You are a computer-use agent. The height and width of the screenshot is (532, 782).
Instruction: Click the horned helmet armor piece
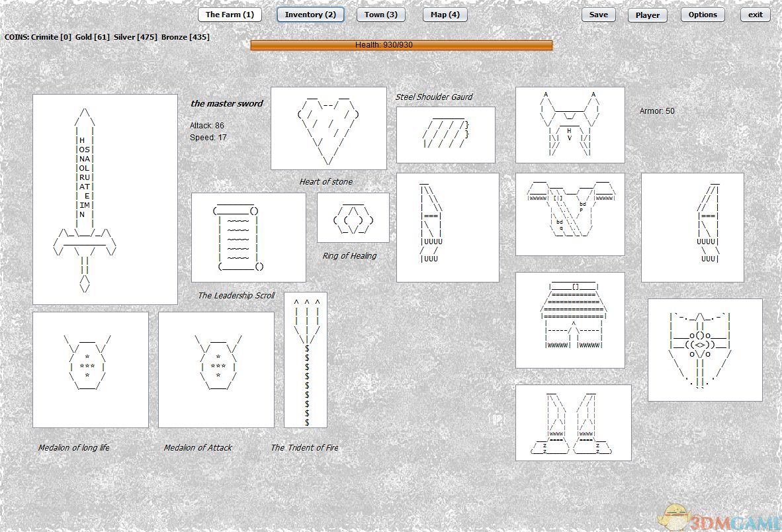coord(570,125)
